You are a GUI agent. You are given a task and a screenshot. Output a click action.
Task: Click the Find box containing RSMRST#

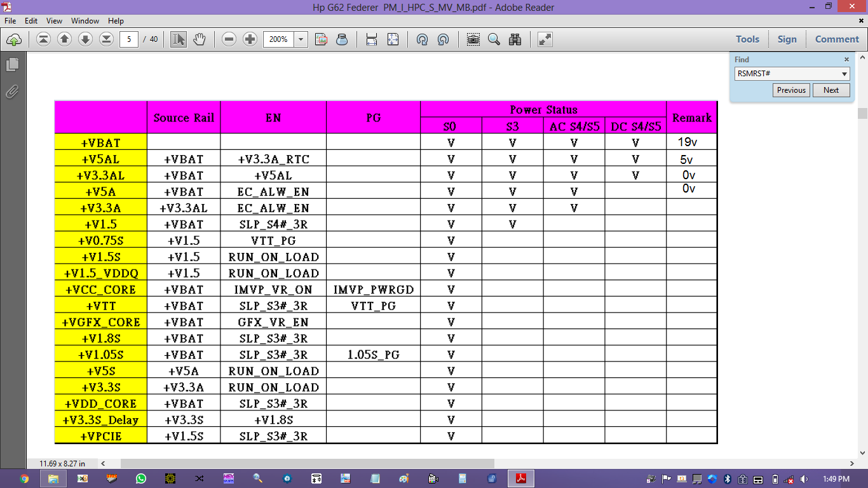click(787, 74)
